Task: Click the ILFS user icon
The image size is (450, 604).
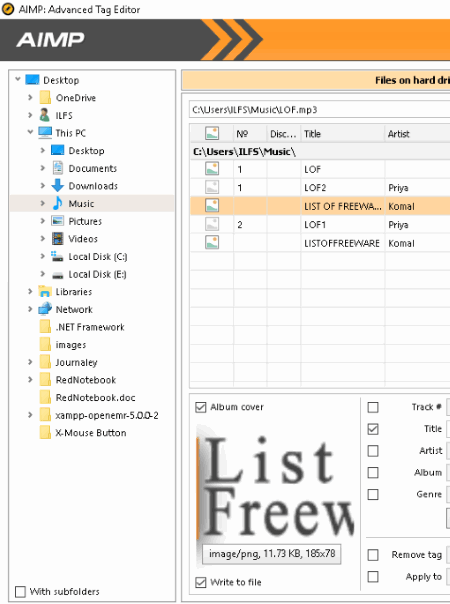Action: (45, 115)
